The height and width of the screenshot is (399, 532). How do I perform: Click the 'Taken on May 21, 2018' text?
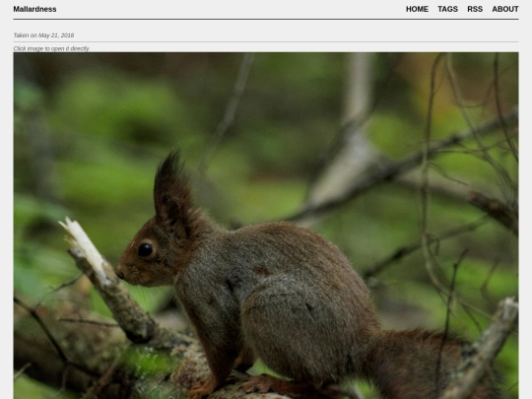pyautogui.click(x=43, y=35)
